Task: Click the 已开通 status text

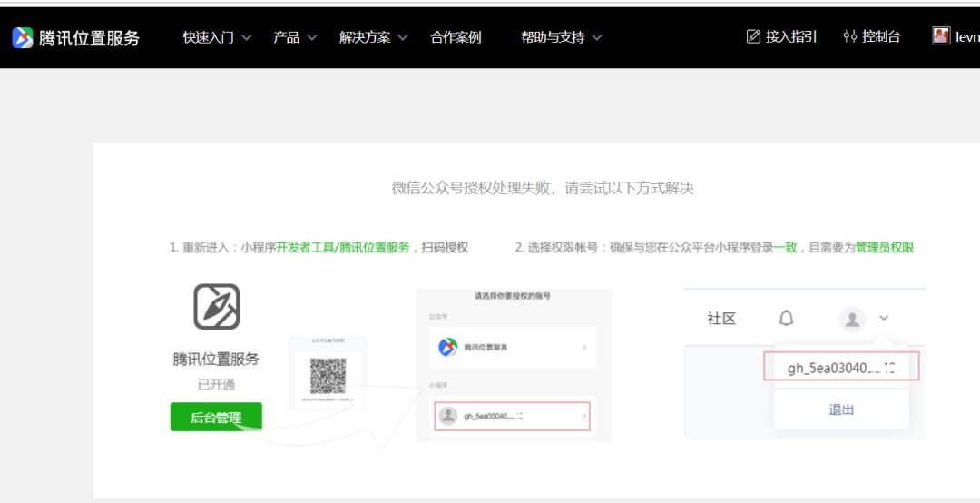Action: click(216, 385)
